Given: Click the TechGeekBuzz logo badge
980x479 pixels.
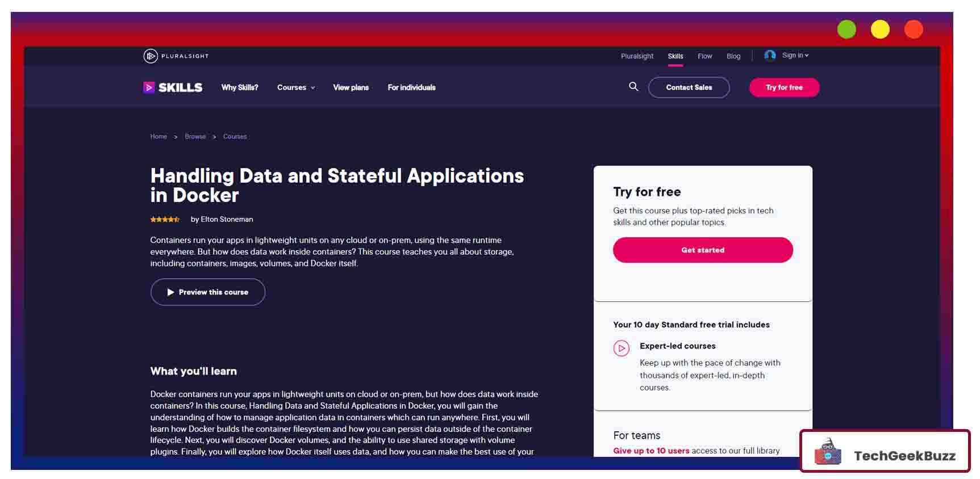Looking at the screenshot, I should pyautogui.click(x=885, y=451).
